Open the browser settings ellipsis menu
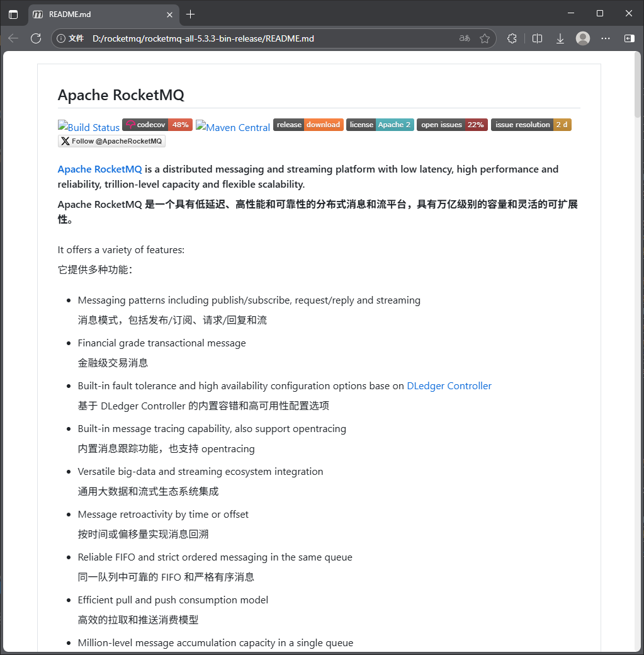The height and width of the screenshot is (655, 644). pyautogui.click(x=605, y=38)
